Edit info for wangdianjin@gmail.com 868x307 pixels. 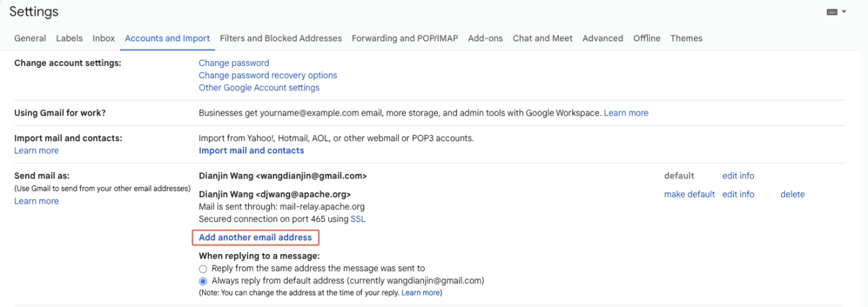[738, 176]
